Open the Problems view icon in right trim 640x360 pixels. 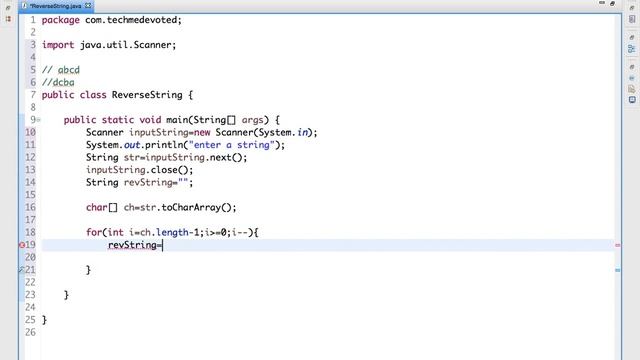click(632, 78)
